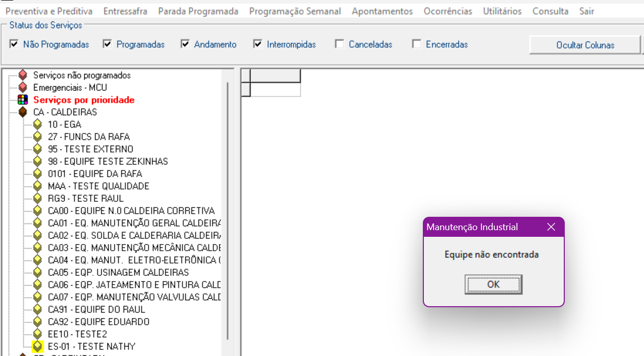644x356 pixels.
Task: Click the diamond icon of 98 - EQUIPE TESTE ZEKINHAS
Action: click(x=37, y=161)
